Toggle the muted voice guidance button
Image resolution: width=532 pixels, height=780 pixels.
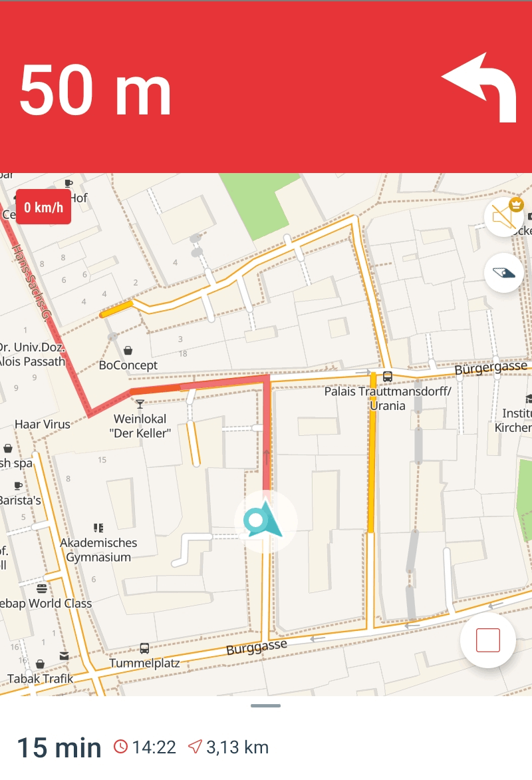click(503, 218)
